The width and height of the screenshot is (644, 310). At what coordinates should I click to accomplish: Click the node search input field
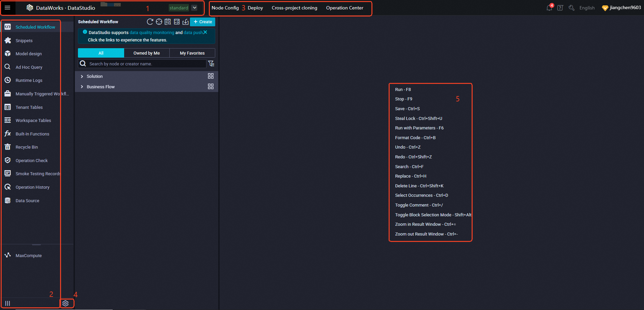[142, 64]
